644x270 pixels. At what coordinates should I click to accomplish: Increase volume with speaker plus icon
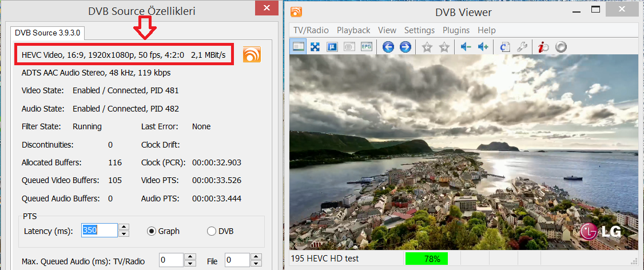pos(483,47)
